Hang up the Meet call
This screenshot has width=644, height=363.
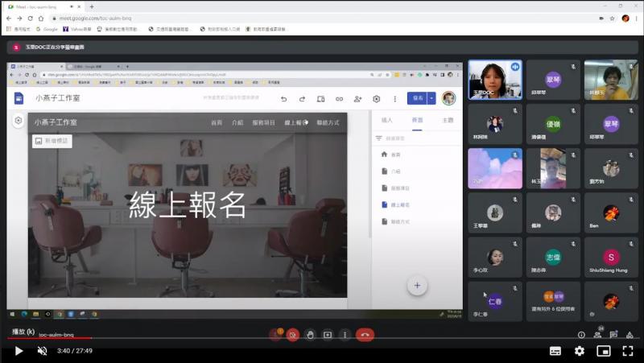pyautogui.click(x=365, y=335)
